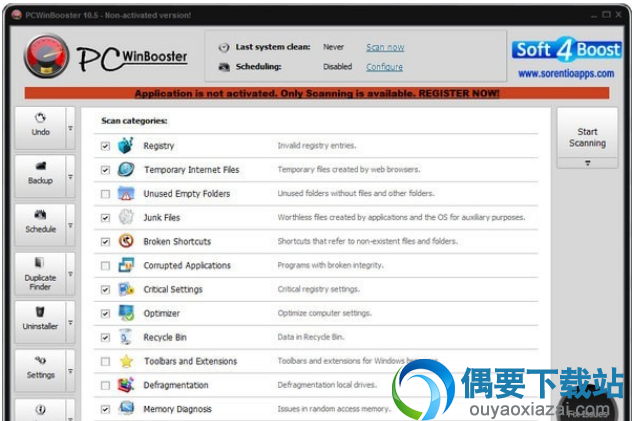
Task: Enable Corrupted Applications checkbox
Action: pyautogui.click(x=105, y=266)
